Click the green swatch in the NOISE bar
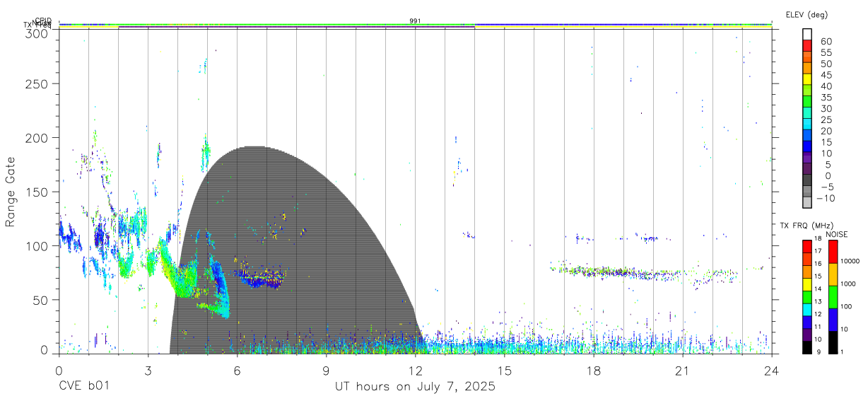The image size is (868, 401). [x=833, y=297]
